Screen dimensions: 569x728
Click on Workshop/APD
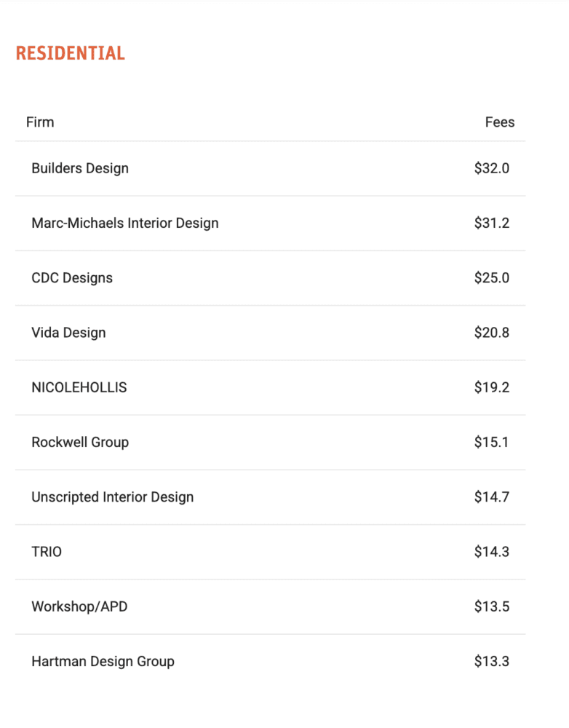(79, 606)
